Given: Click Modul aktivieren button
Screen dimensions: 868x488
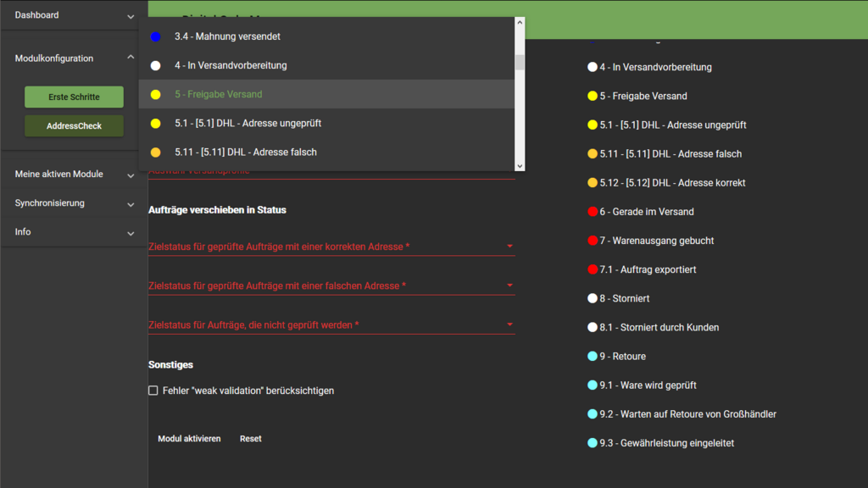Looking at the screenshot, I should (189, 439).
